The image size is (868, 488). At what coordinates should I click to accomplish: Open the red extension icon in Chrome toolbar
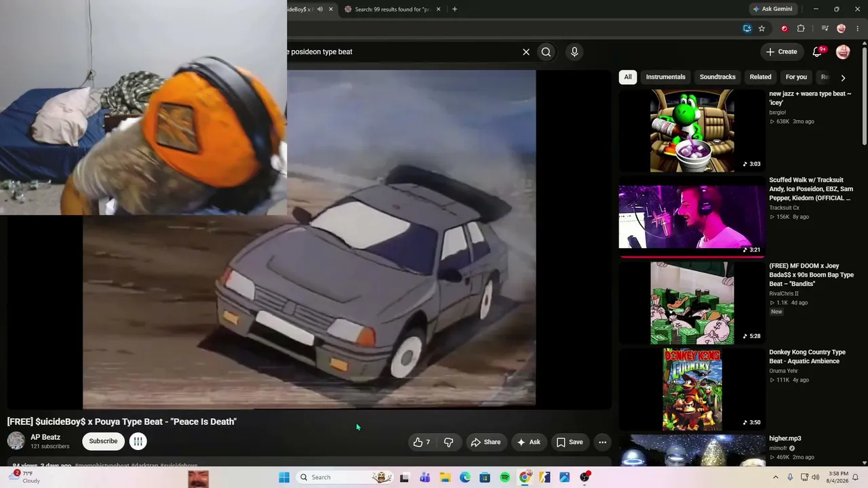pyautogui.click(x=785, y=28)
